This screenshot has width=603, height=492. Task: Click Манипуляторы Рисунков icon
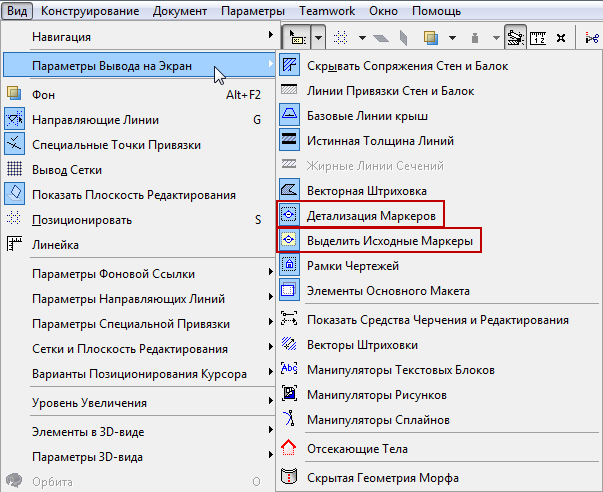289,393
